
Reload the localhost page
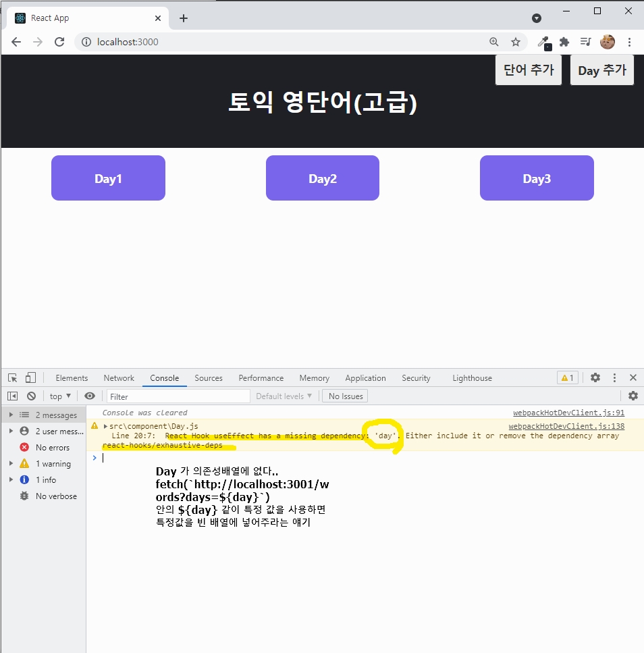point(59,42)
